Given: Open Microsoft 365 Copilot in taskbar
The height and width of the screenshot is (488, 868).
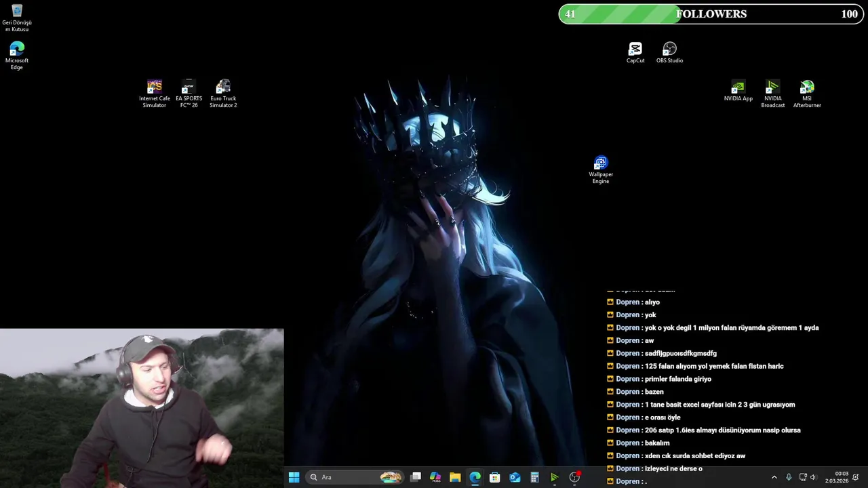Looking at the screenshot, I should 435,477.
